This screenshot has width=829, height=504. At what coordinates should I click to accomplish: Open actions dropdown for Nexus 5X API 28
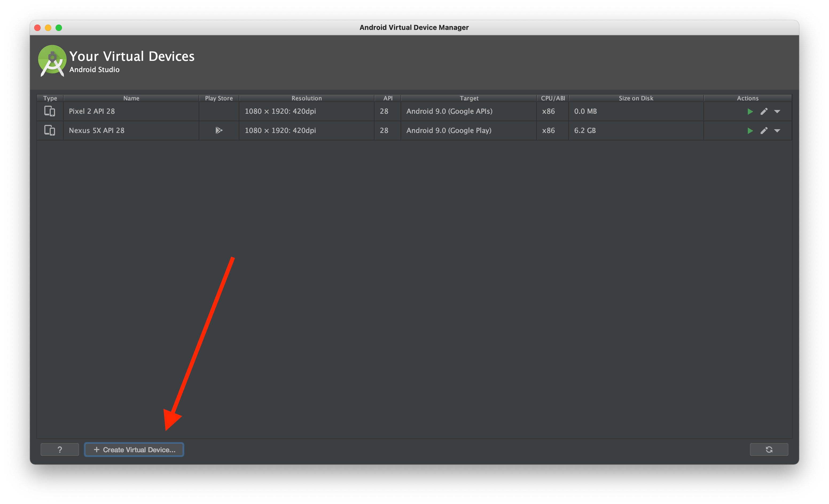coord(777,131)
